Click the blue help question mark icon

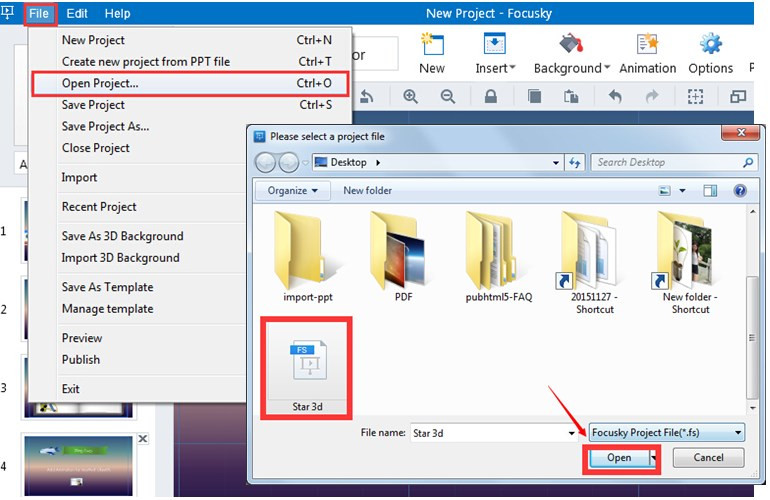[740, 191]
